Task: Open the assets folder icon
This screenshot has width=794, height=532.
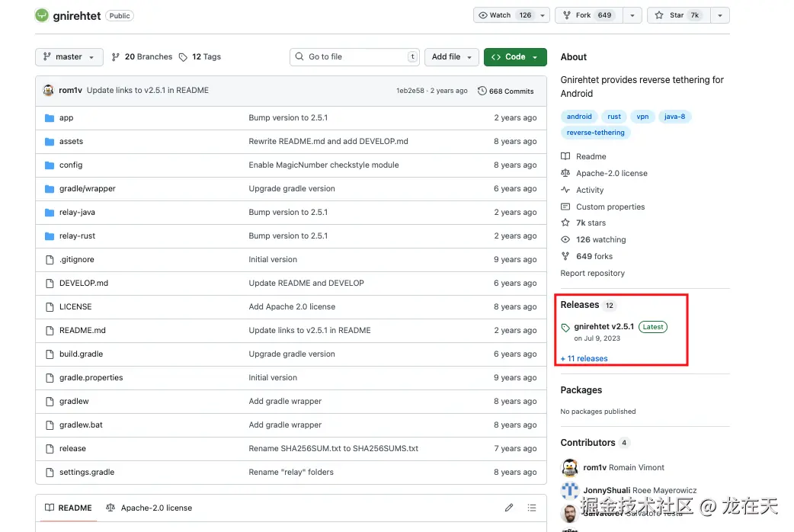Action: 49,141
